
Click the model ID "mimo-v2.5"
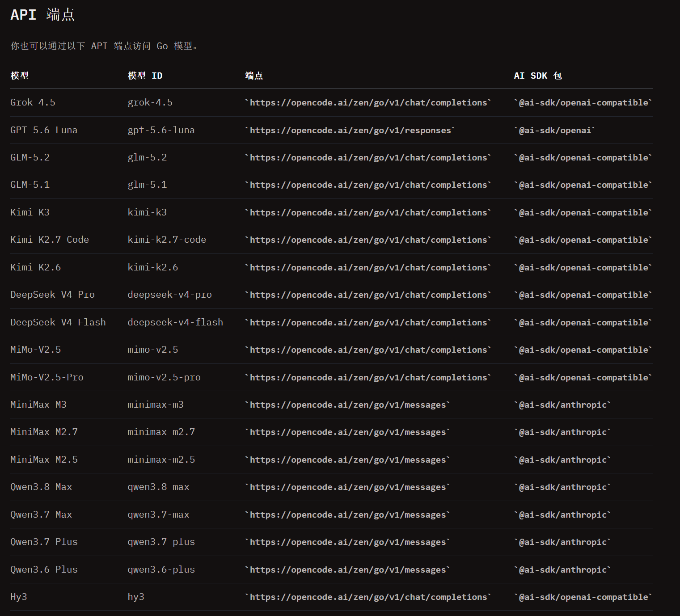153,350
